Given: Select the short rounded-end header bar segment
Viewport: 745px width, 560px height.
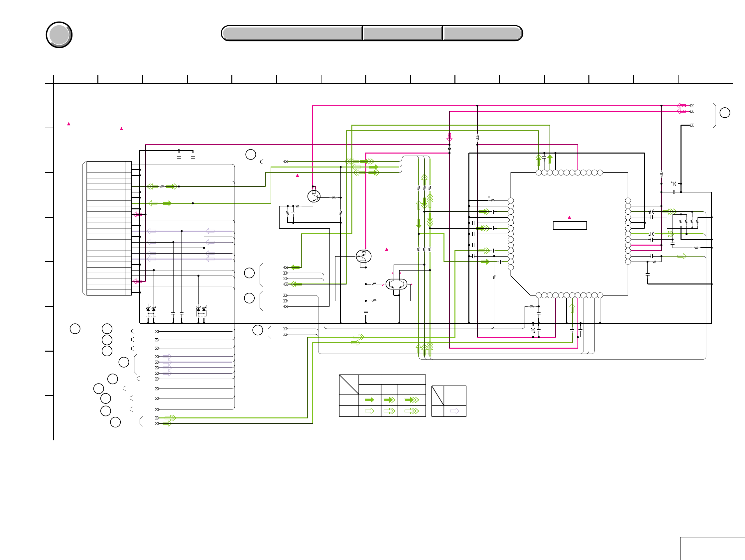Looking at the screenshot, I should (x=483, y=33).
